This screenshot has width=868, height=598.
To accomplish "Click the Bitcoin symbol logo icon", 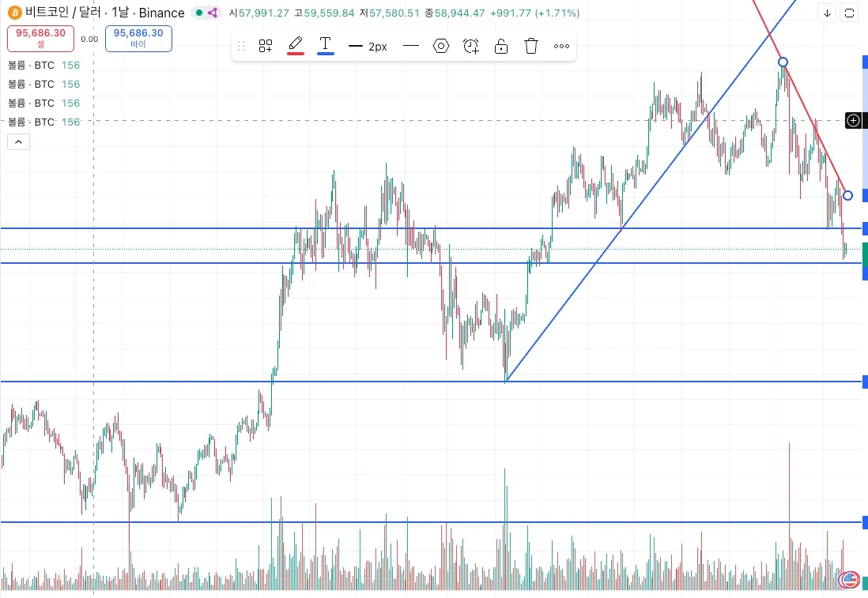I will pyautogui.click(x=14, y=12).
